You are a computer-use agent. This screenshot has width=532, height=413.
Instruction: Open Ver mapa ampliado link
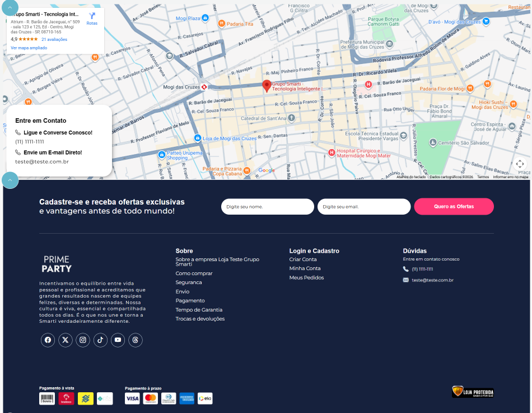pos(29,48)
